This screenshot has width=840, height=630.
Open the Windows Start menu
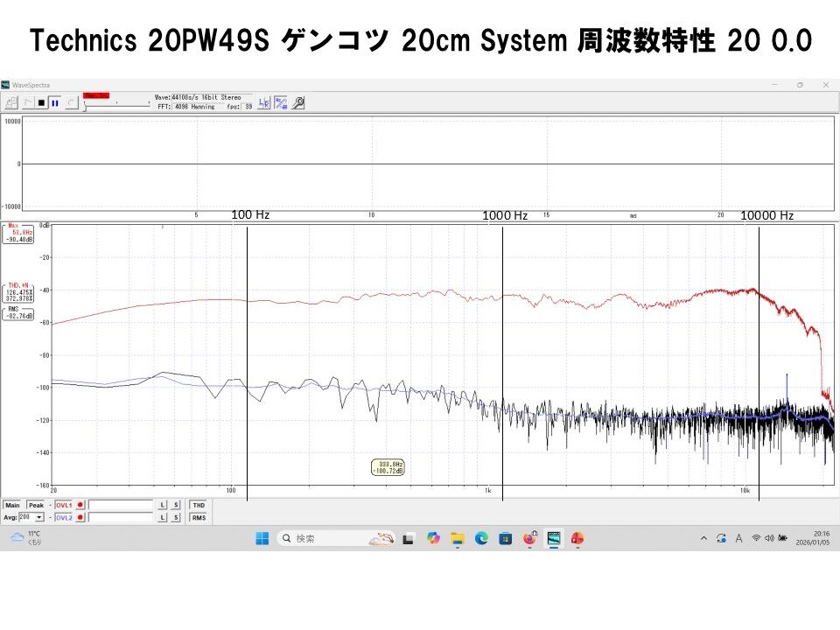pos(262,538)
